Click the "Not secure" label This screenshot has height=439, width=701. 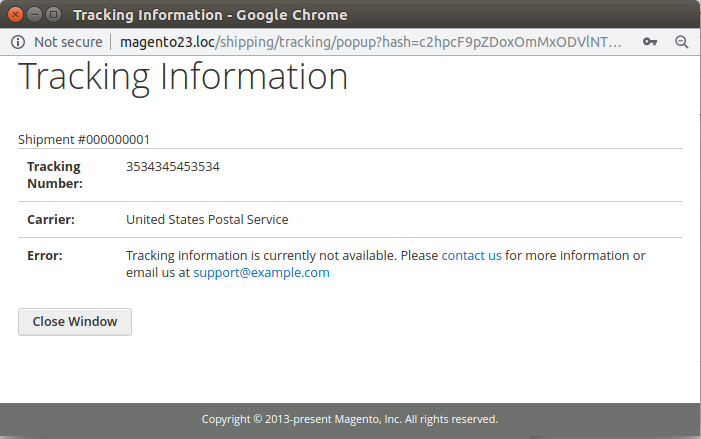point(68,42)
